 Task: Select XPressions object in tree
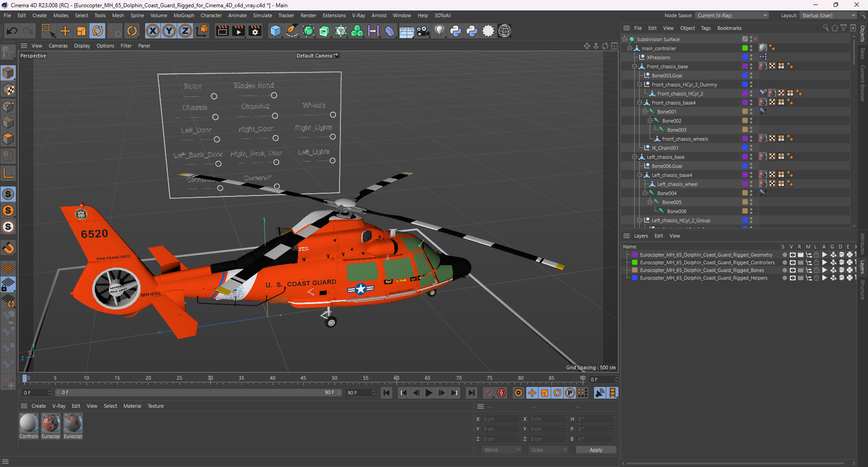[658, 57]
